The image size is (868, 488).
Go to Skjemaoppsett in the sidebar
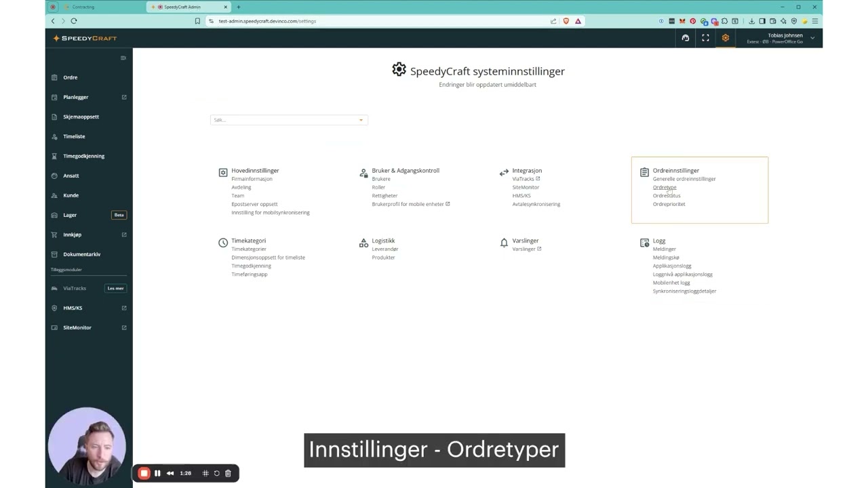pos(81,117)
